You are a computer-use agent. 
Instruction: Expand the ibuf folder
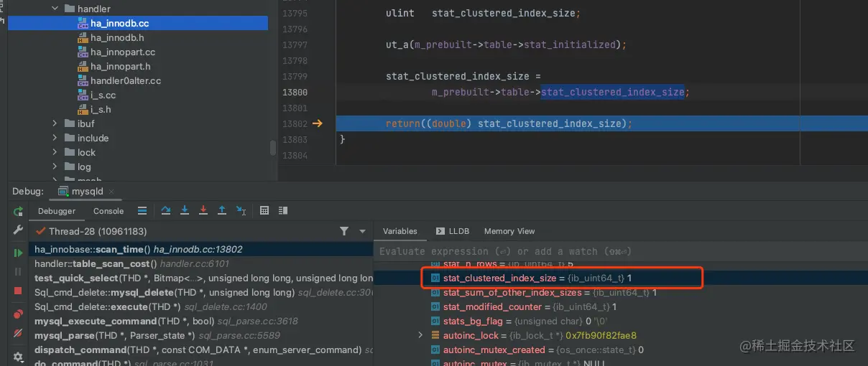[55, 123]
